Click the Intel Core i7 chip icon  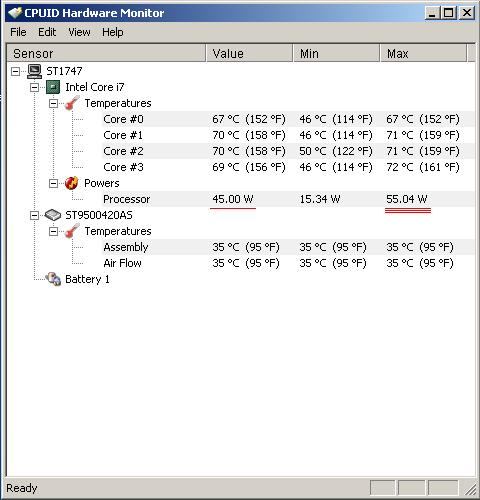[53, 87]
